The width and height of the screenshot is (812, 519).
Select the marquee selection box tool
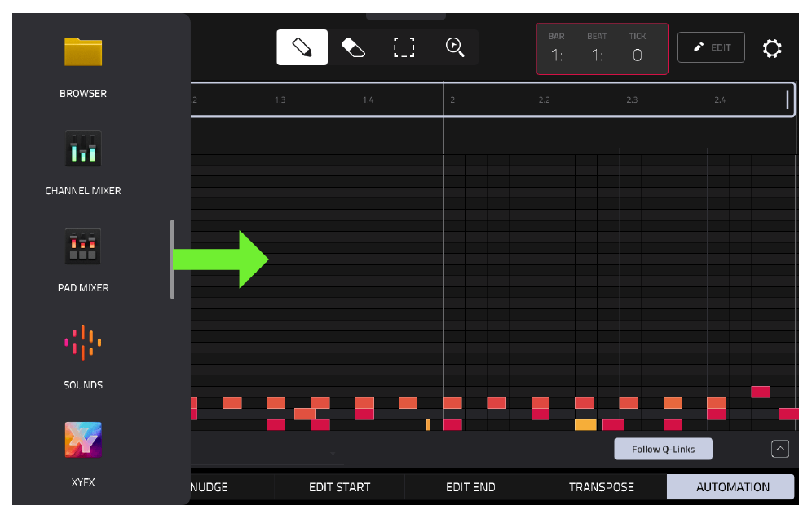[404, 47]
